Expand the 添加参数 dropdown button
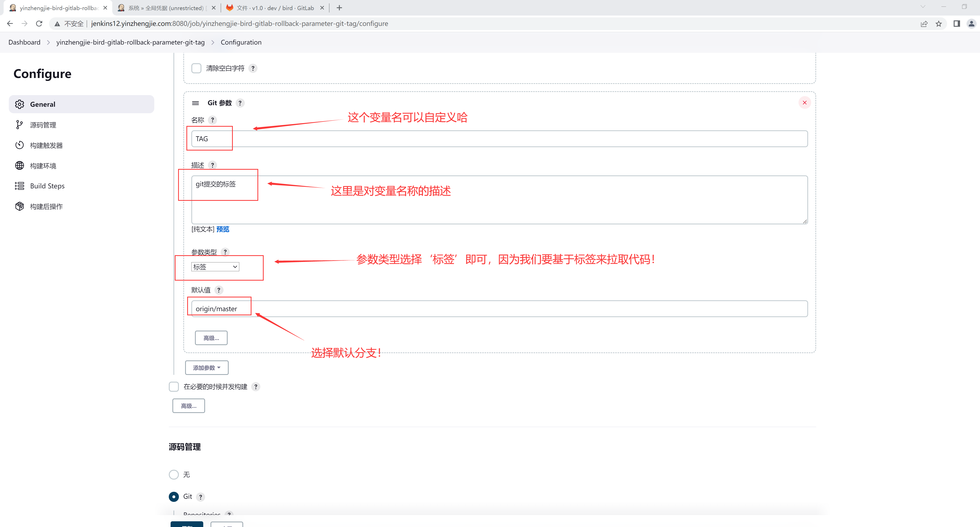 pos(207,368)
